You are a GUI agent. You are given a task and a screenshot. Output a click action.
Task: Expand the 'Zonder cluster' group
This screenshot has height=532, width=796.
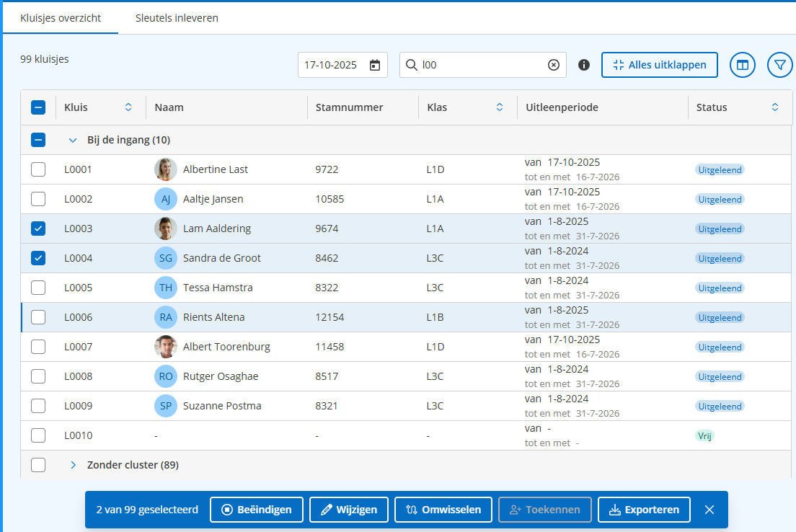tap(73, 465)
